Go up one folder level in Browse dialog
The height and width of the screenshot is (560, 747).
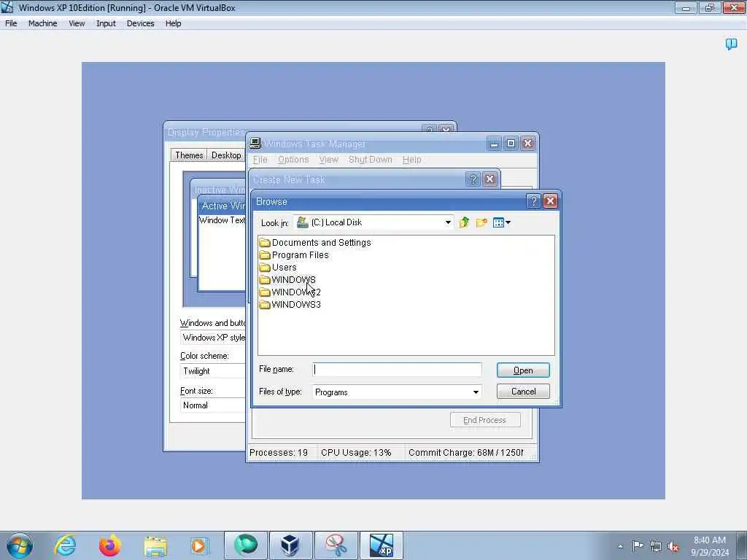click(x=464, y=222)
